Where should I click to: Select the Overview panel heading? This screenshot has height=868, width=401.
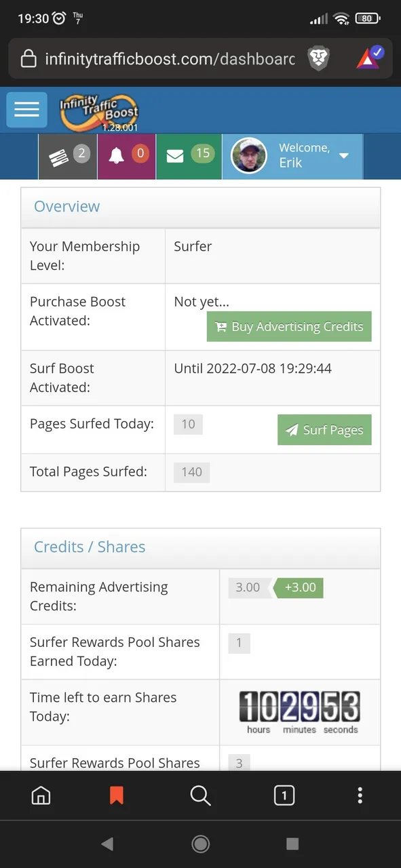(66, 207)
